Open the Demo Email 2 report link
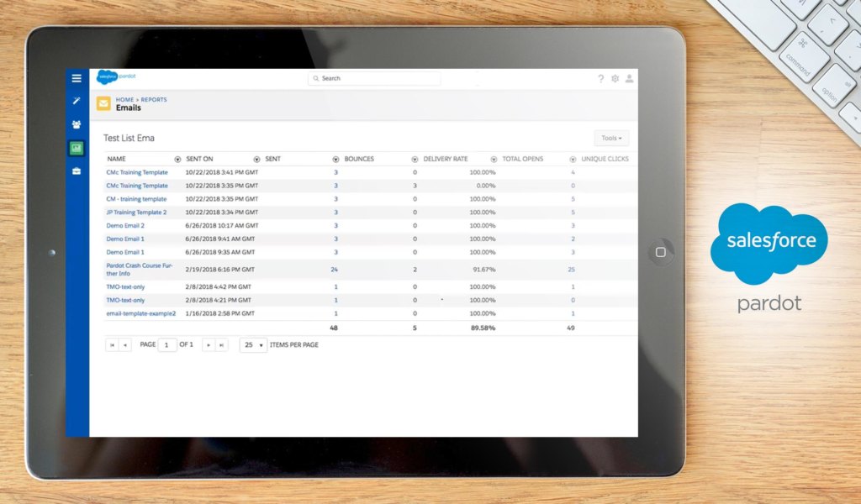This screenshot has width=861, height=504. pyautogui.click(x=125, y=225)
